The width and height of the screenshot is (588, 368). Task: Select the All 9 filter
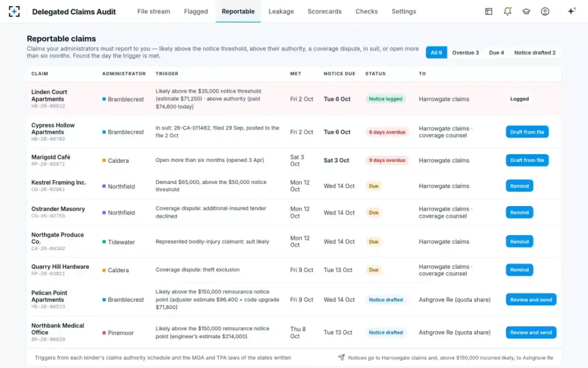click(x=437, y=53)
